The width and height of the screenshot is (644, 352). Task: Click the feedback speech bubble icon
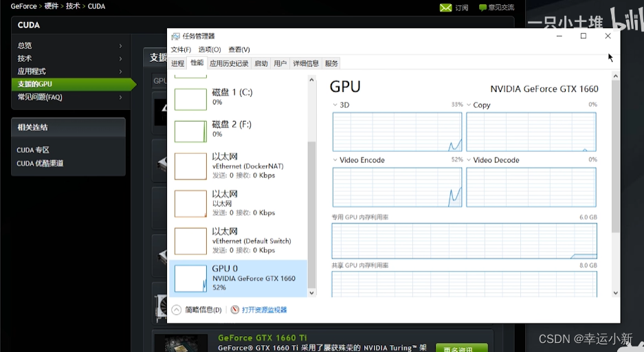(482, 8)
